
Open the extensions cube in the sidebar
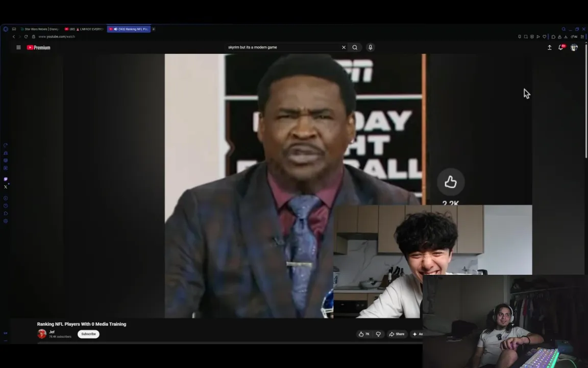tap(6, 213)
